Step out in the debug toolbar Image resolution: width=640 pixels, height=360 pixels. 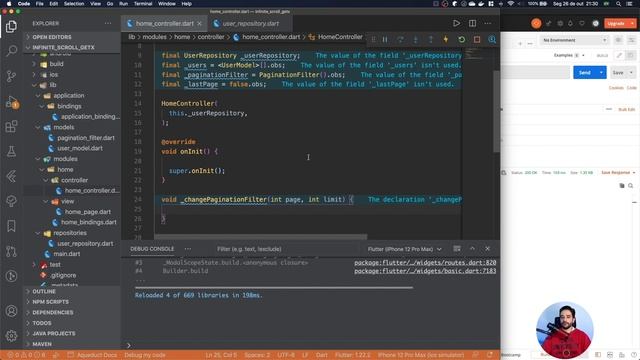431,40
